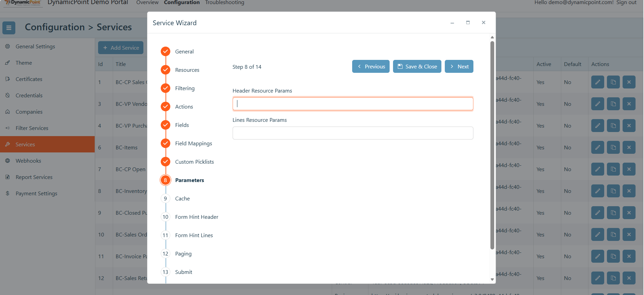This screenshot has width=644, height=295.
Task: Maximize the Service Wizard dialog
Action: pos(468,22)
